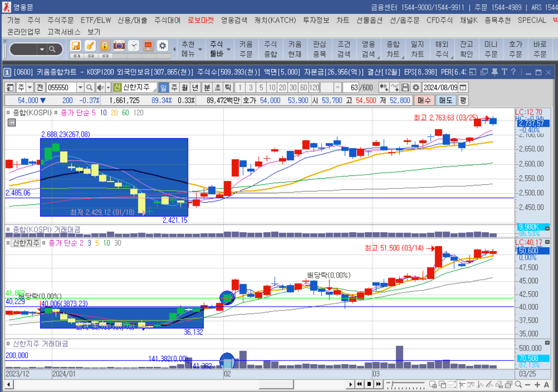This screenshot has height=392, width=558.
Task: Select the 일 (daily) period toggle
Action: (x=163, y=87)
